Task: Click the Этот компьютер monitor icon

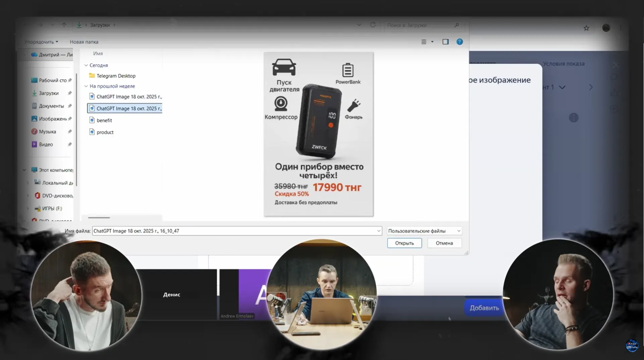Action: click(x=34, y=170)
